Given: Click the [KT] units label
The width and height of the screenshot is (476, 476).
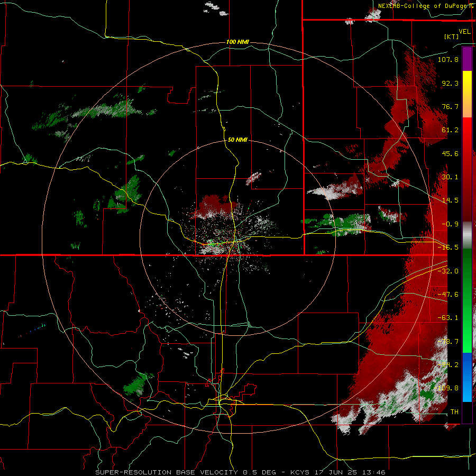Looking at the screenshot, I should [452, 36].
